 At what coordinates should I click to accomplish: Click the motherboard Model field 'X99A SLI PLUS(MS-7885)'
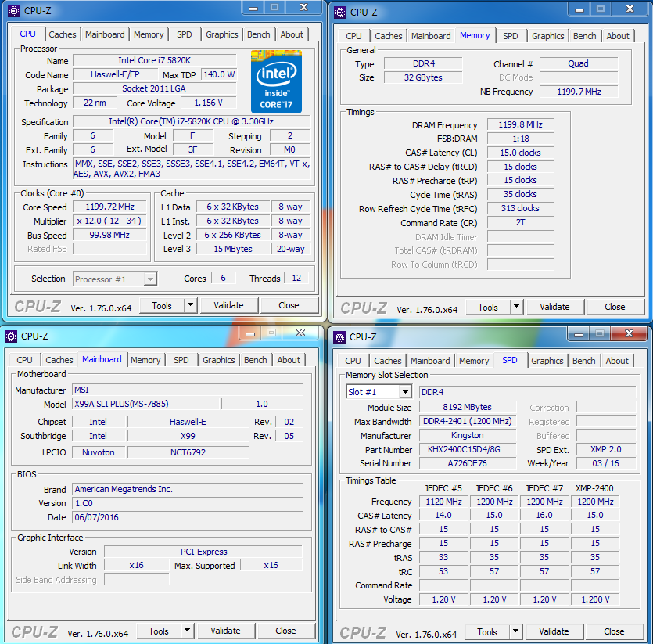145,404
